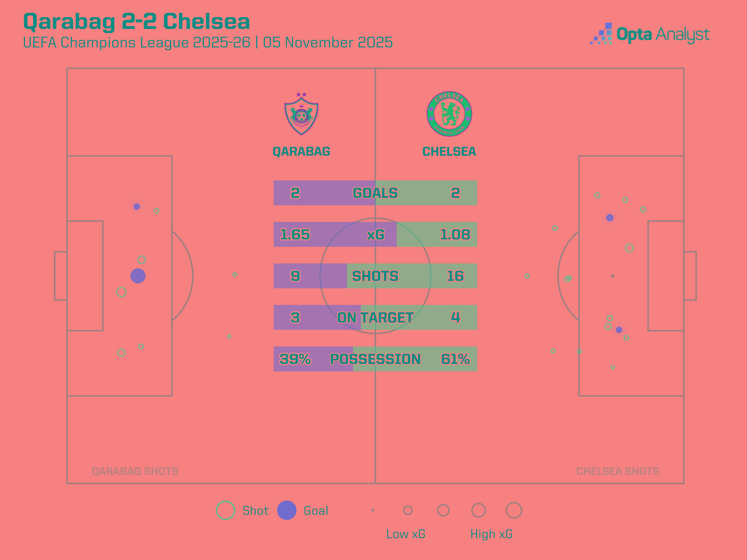Click the Chelsea club crest
The height and width of the screenshot is (560, 747).
coord(449,114)
